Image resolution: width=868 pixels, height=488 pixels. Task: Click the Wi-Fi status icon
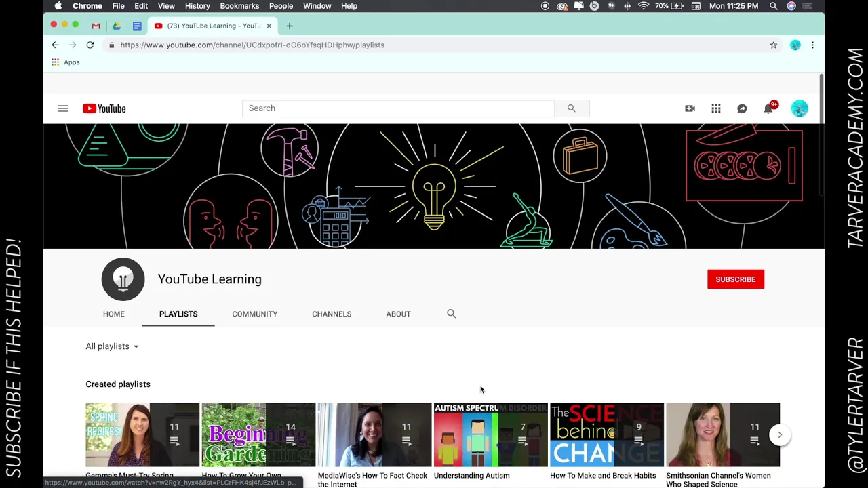click(x=643, y=6)
